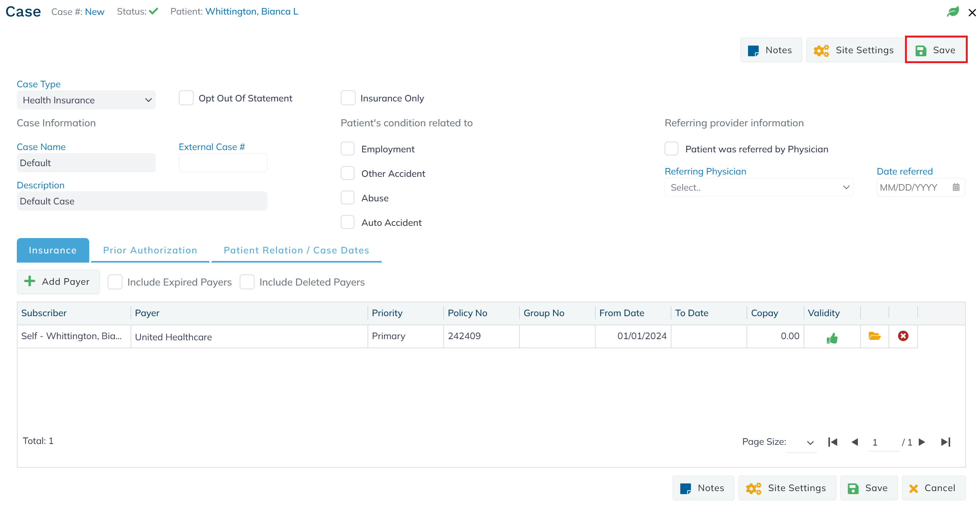Select subscriber cell Self - Whittington
Screen dimensions: 980x506
74,336
